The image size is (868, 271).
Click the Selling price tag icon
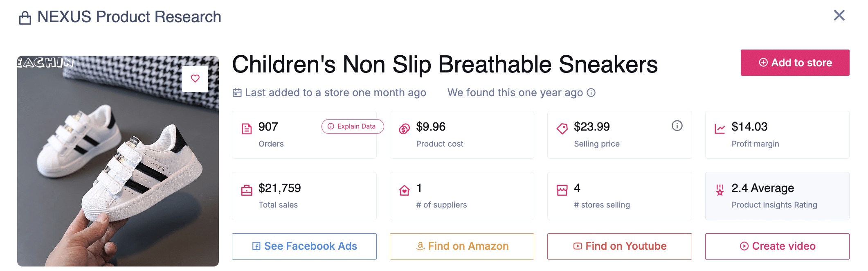coord(562,129)
